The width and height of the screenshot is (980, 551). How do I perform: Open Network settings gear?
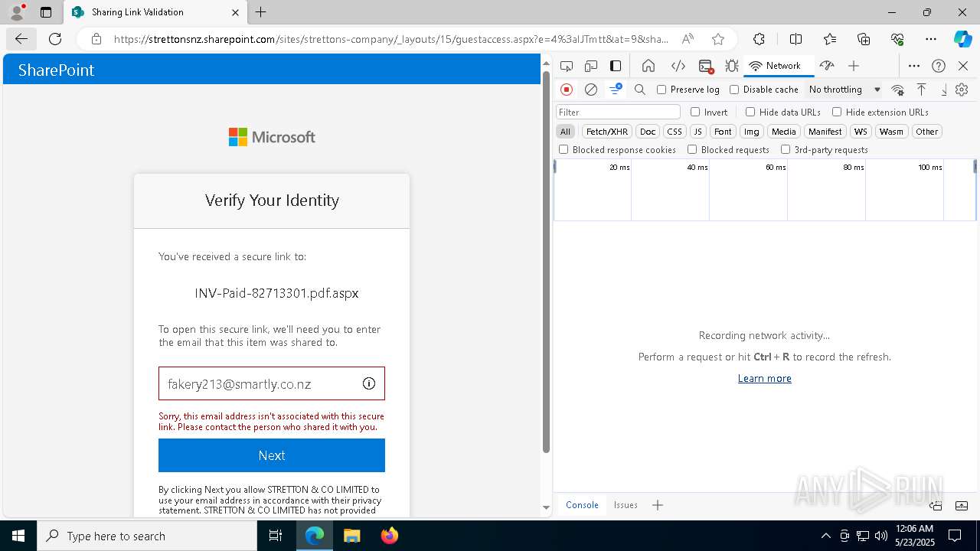coord(962,90)
